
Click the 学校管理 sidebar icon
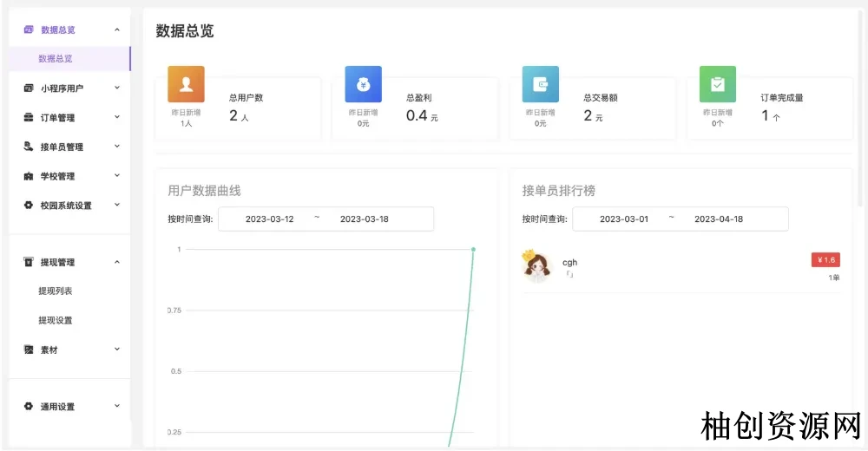[x=29, y=176]
